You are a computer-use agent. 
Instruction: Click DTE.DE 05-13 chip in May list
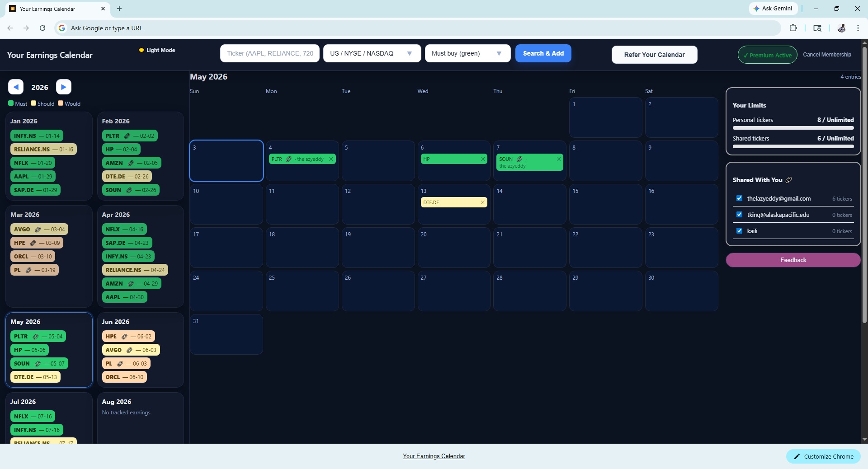[x=35, y=377]
